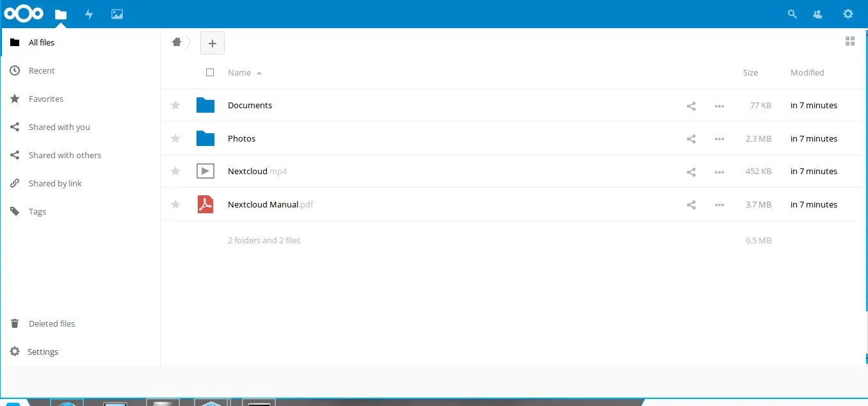Open Deleted files in sidebar
The height and width of the screenshot is (406, 868).
[x=80, y=323]
